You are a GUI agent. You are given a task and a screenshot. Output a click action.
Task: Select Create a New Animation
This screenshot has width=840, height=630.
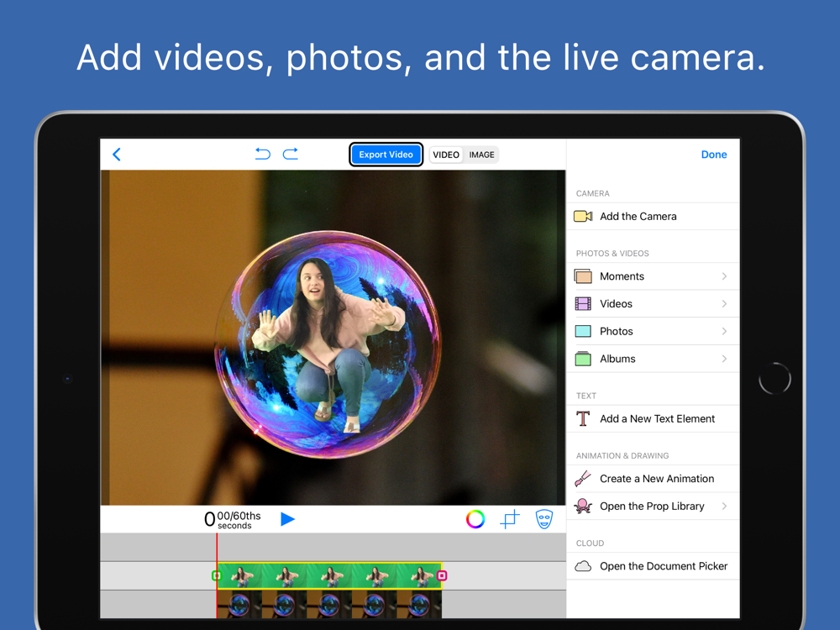(x=653, y=479)
